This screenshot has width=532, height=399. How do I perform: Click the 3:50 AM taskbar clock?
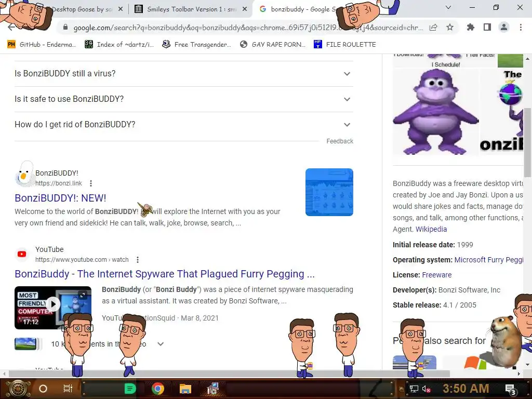click(466, 389)
